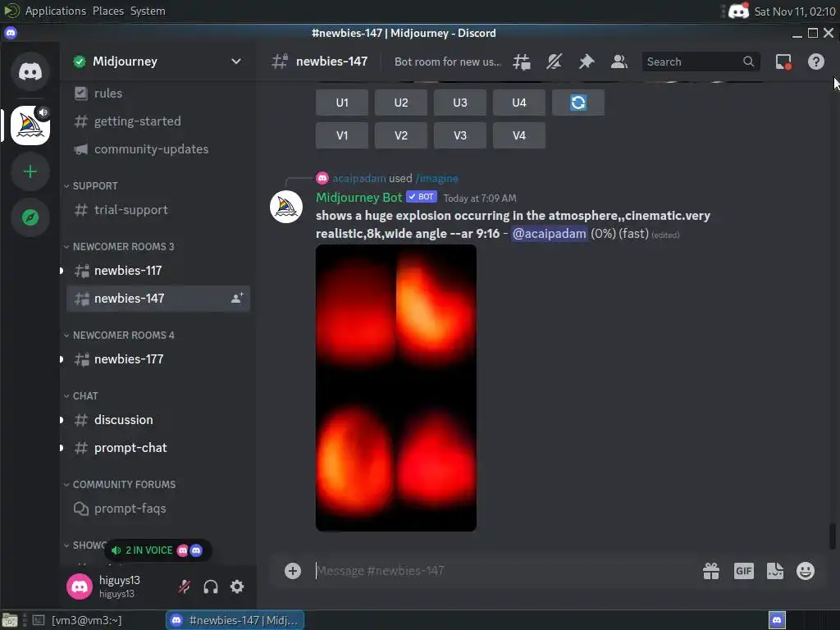The height and width of the screenshot is (630, 840).
Task: Upscale image with U4 button
Action: tap(518, 103)
